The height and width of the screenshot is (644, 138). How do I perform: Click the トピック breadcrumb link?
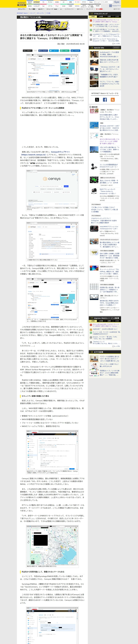tap(33, 13)
